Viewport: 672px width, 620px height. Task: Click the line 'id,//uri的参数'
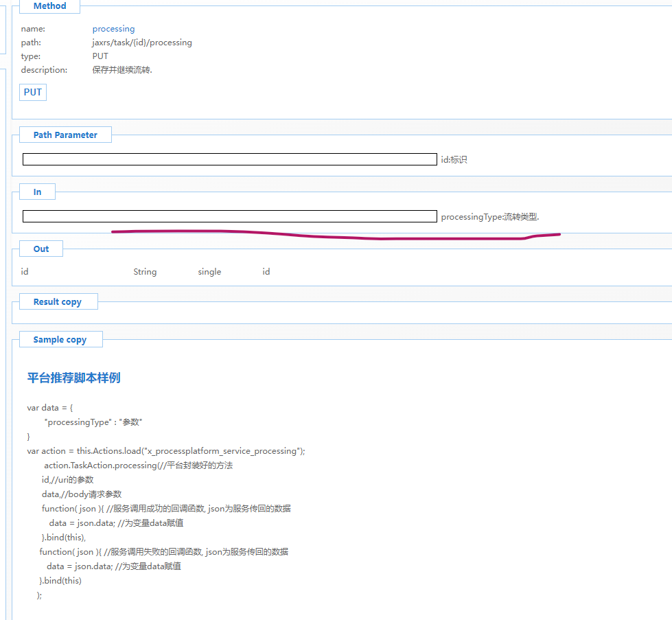tap(67, 480)
